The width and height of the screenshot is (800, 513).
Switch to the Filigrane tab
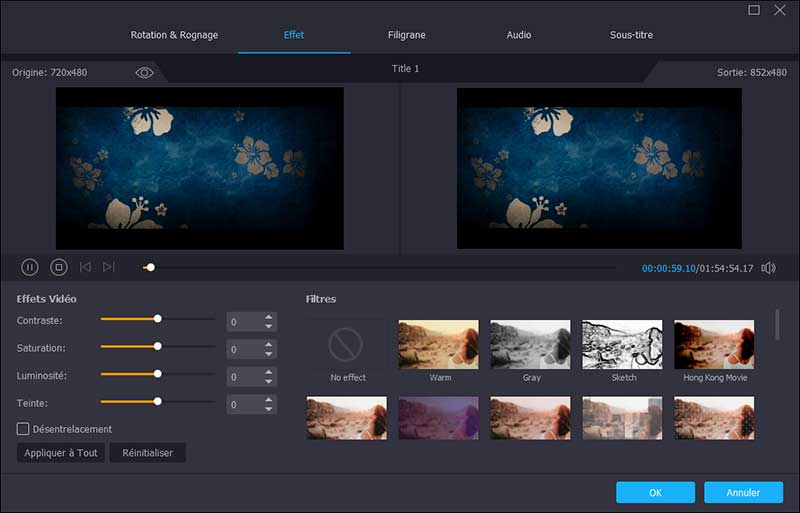coord(406,35)
